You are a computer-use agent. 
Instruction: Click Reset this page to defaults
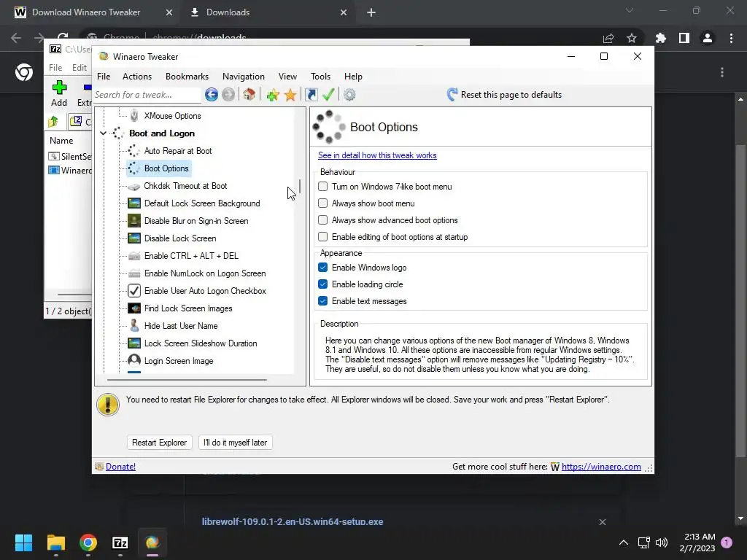[x=504, y=94]
